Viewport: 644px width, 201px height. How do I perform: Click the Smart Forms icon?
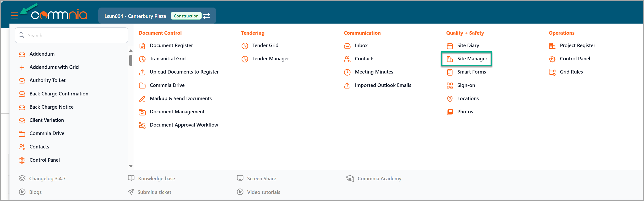coord(450,72)
